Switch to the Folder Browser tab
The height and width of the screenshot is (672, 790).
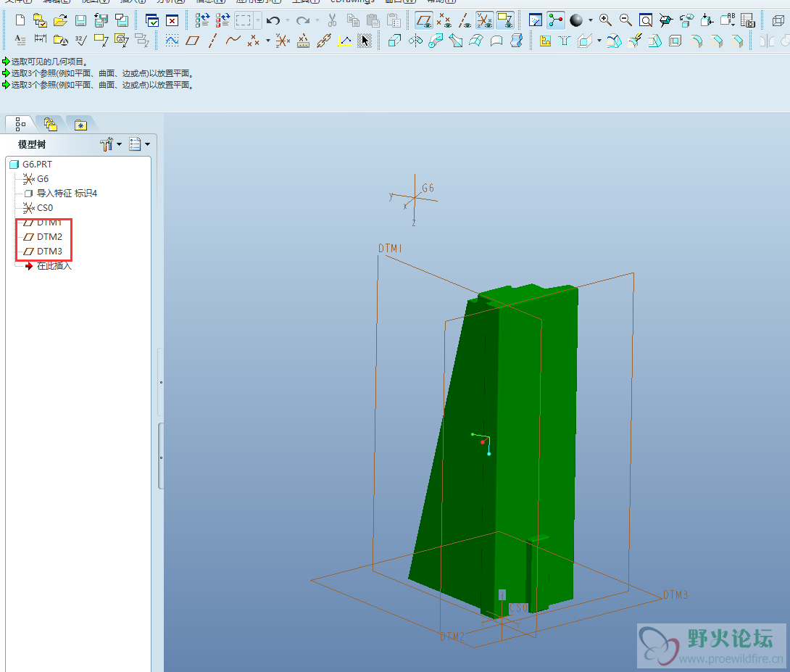(50, 124)
